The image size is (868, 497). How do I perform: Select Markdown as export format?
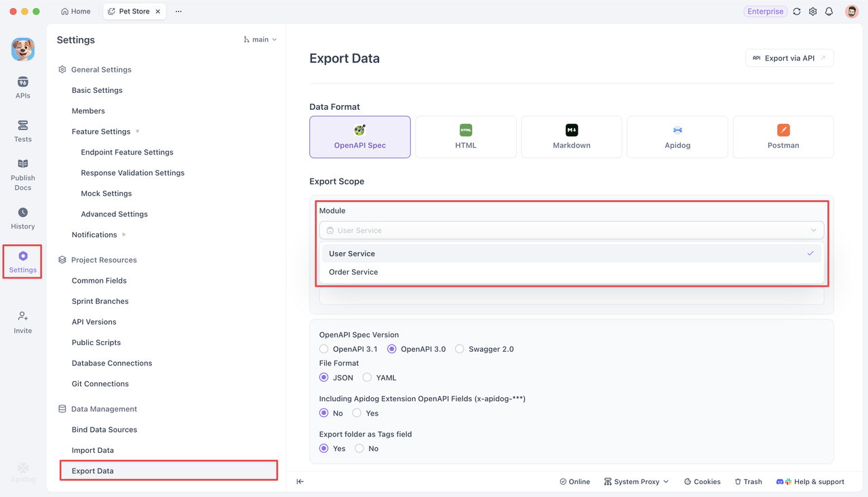572,136
